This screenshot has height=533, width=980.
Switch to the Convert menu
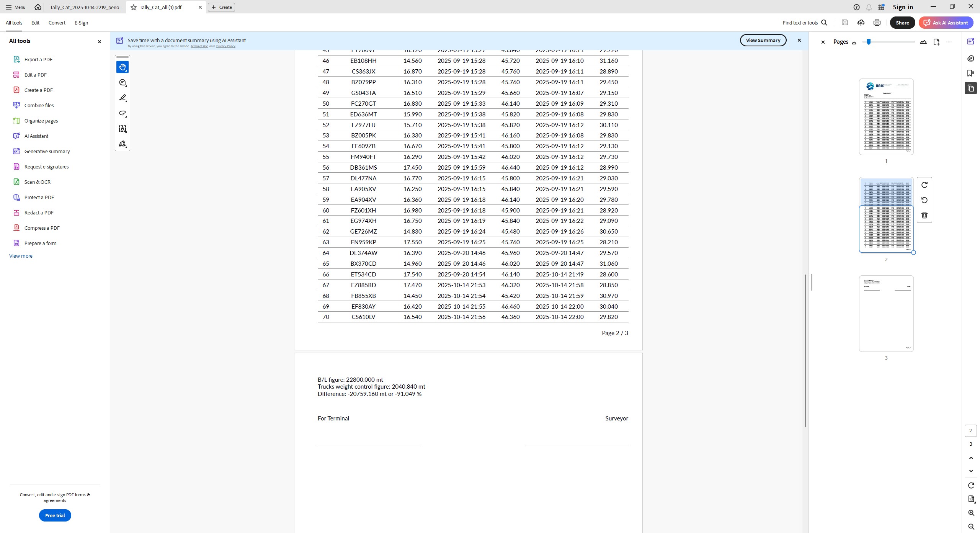click(57, 23)
